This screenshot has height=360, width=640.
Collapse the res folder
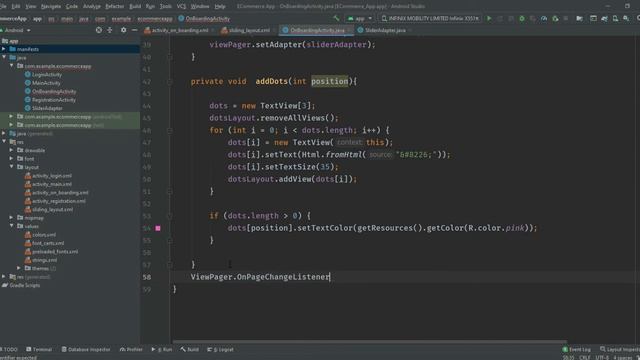tap(4, 142)
